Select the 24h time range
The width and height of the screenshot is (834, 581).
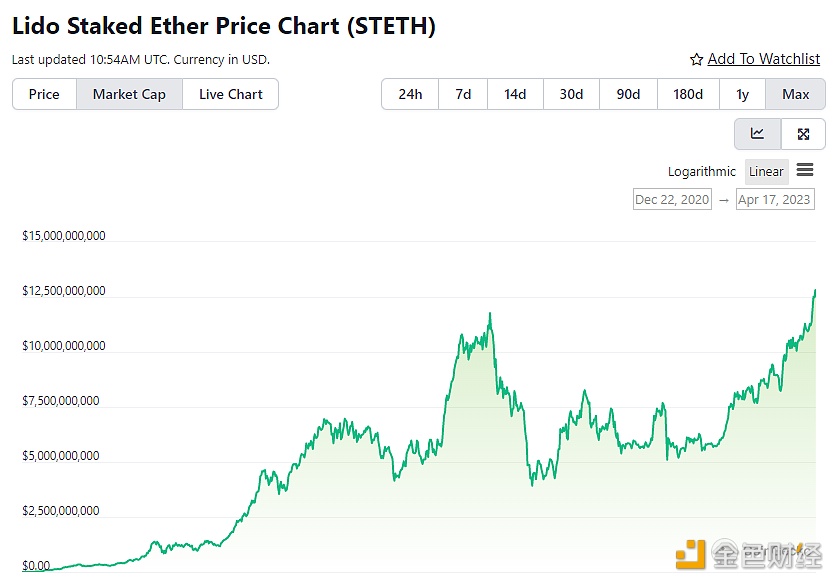[x=410, y=95]
